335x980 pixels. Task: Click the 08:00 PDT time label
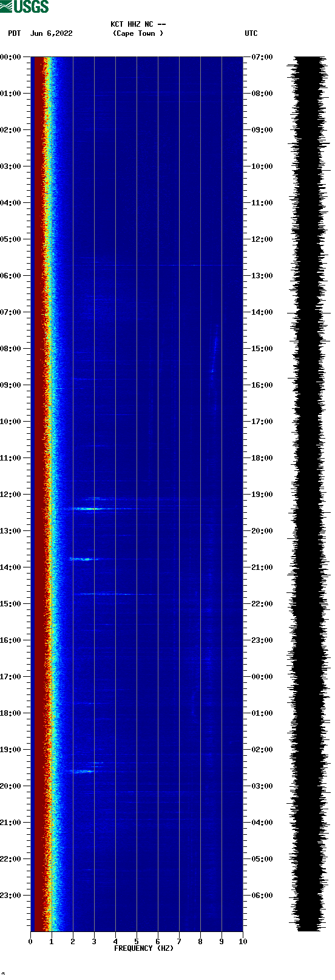pos(11,349)
